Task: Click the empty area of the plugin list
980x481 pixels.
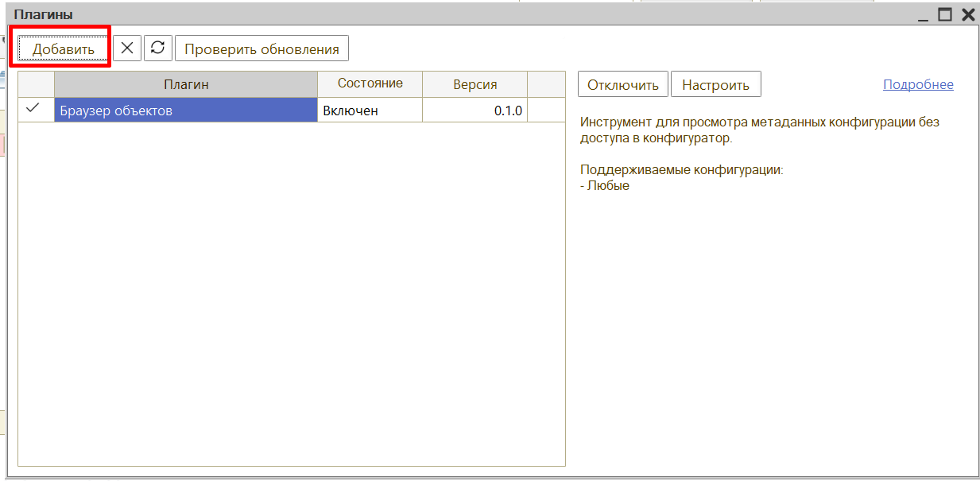Action: tap(291, 294)
